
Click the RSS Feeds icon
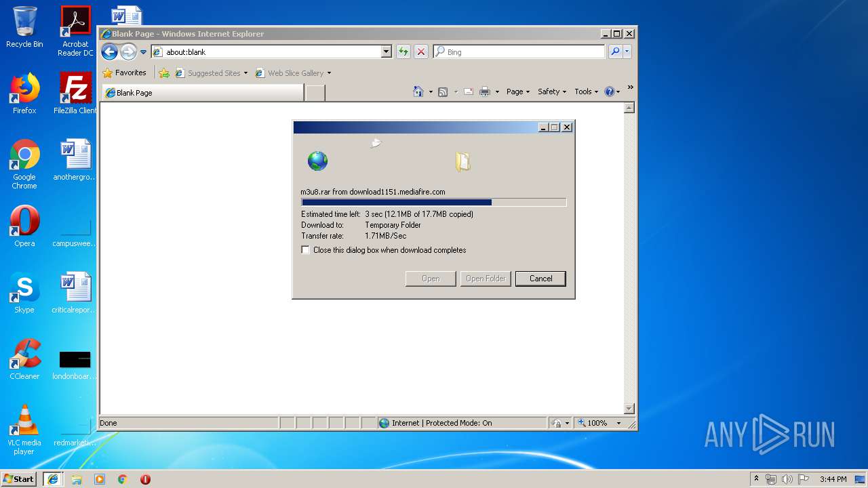pyautogui.click(x=443, y=91)
